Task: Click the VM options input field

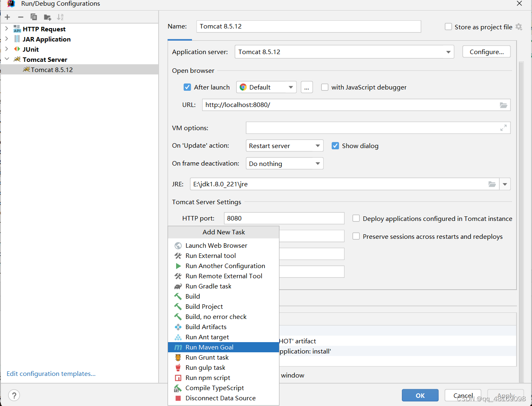Action: 378,128
